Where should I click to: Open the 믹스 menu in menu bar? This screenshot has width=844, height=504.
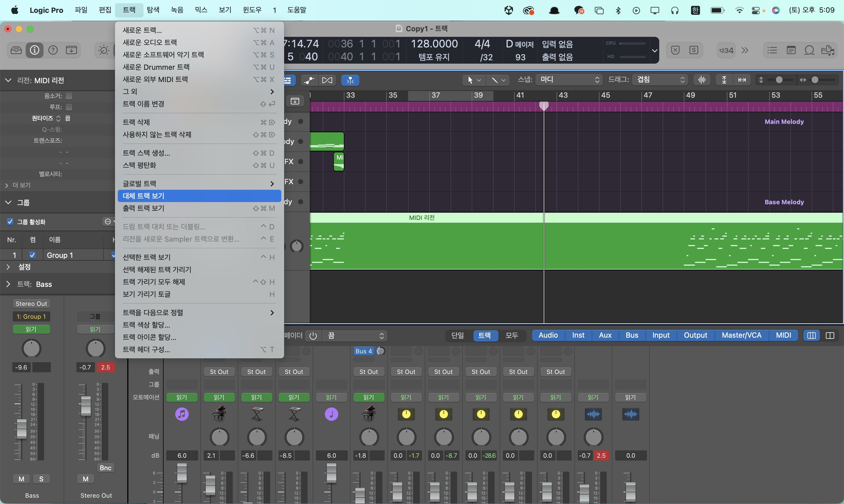pyautogui.click(x=201, y=10)
